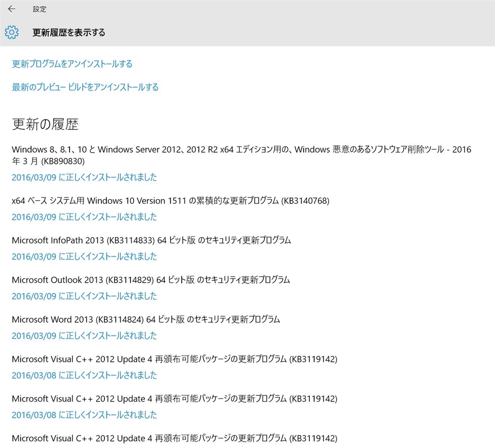Open 最新のプレビュー ビルドをアンインストールする link

(x=85, y=87)
